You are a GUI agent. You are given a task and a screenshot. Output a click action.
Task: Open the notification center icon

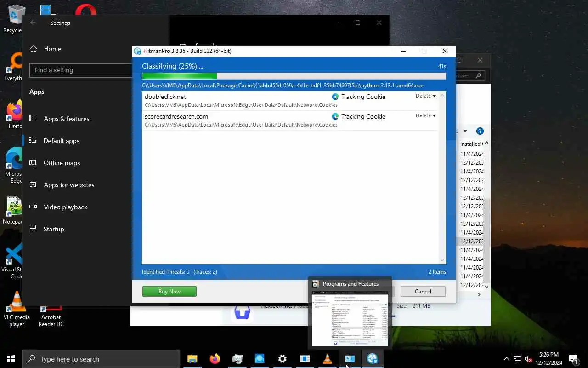(x=573, y=359)
